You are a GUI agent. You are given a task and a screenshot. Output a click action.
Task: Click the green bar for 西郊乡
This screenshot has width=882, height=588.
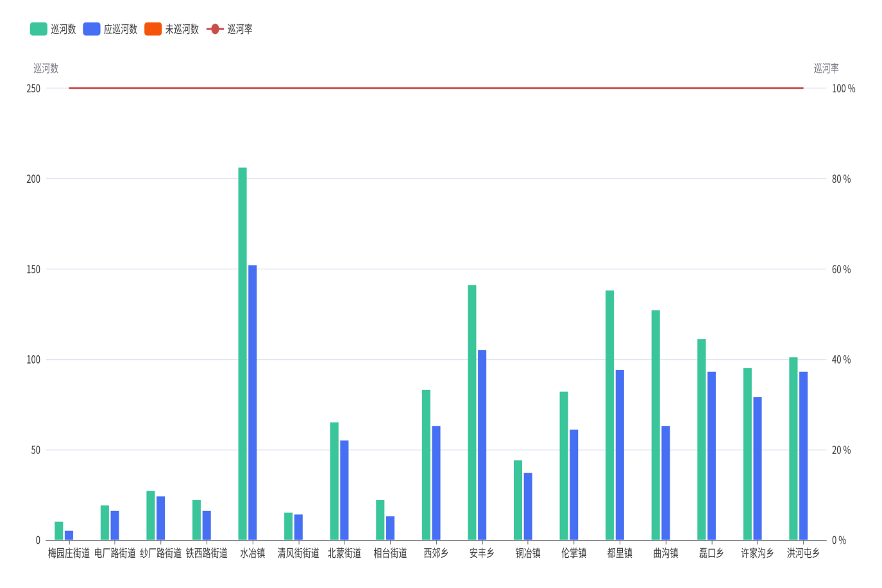[426, 465]
